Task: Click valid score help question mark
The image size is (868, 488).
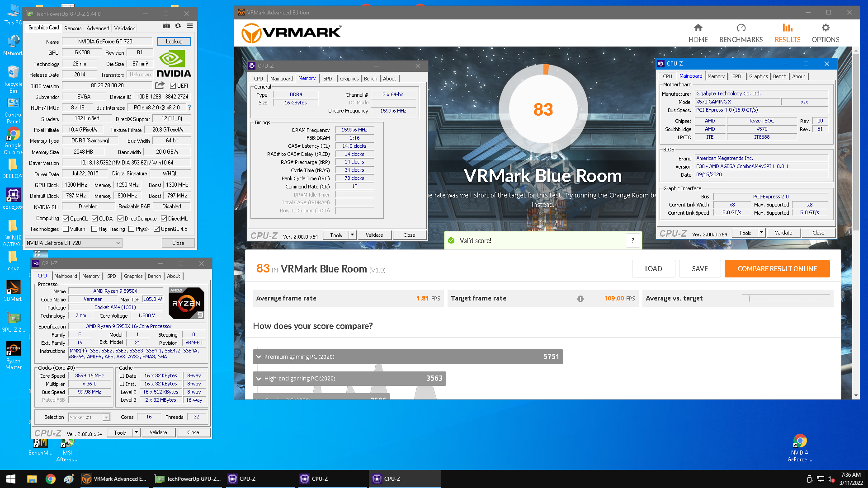Action: (633, 240)
